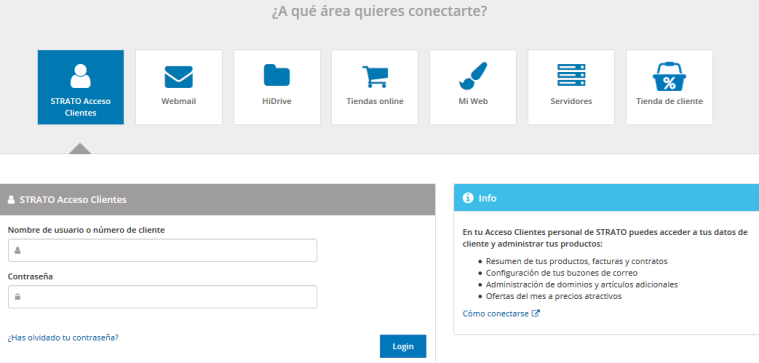Click the user icon in the STRATO Acceso Clientes header
Screen dimensions: 759x363
click(x=12, y=199)
